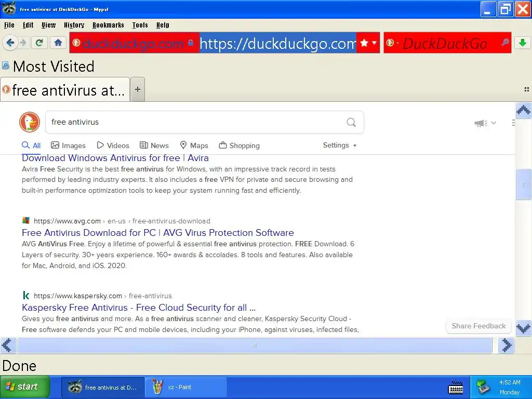Open 'Download Windows Antivirus for free | Avira' link
This screenshot has width=532, height=399.
(115, 158)
